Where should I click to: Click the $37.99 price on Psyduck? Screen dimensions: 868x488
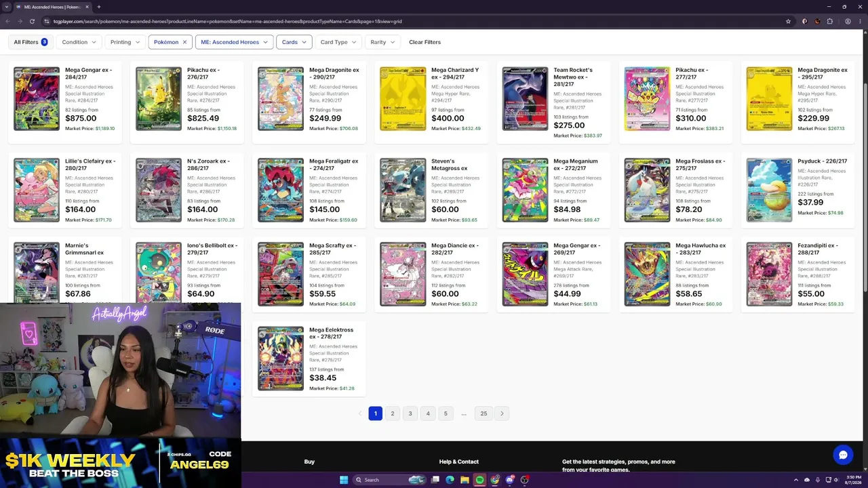pos(810,202)
